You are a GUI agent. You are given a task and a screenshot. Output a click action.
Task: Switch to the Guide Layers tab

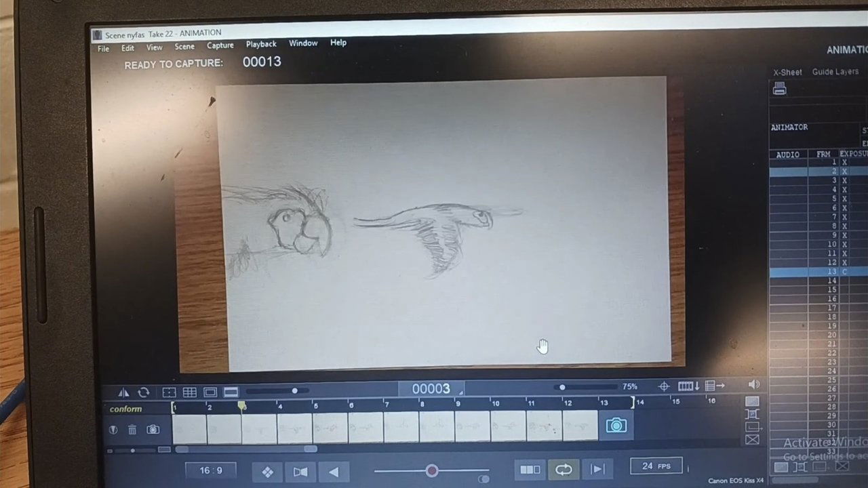835,72
